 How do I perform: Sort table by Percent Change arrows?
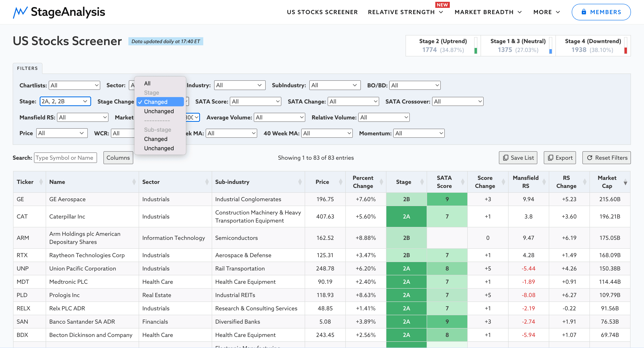pyautogui.click(x=381, y=182)
